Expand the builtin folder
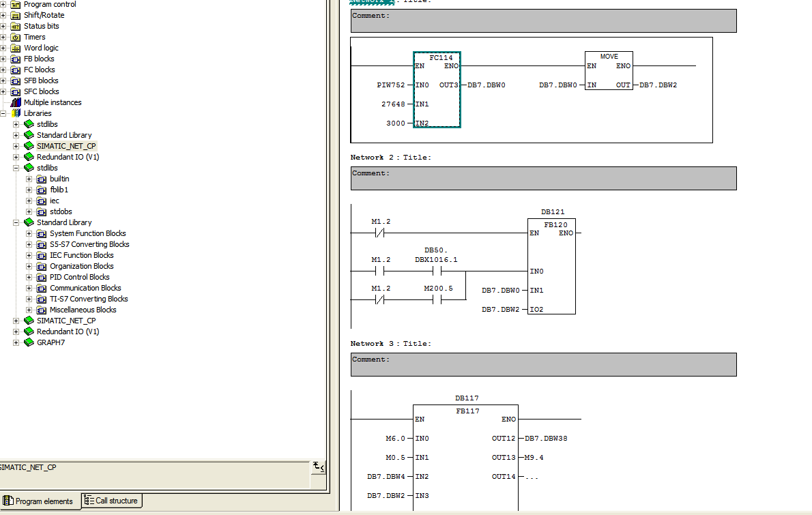Viewport: 812px width, 515px height. [29, 179]
